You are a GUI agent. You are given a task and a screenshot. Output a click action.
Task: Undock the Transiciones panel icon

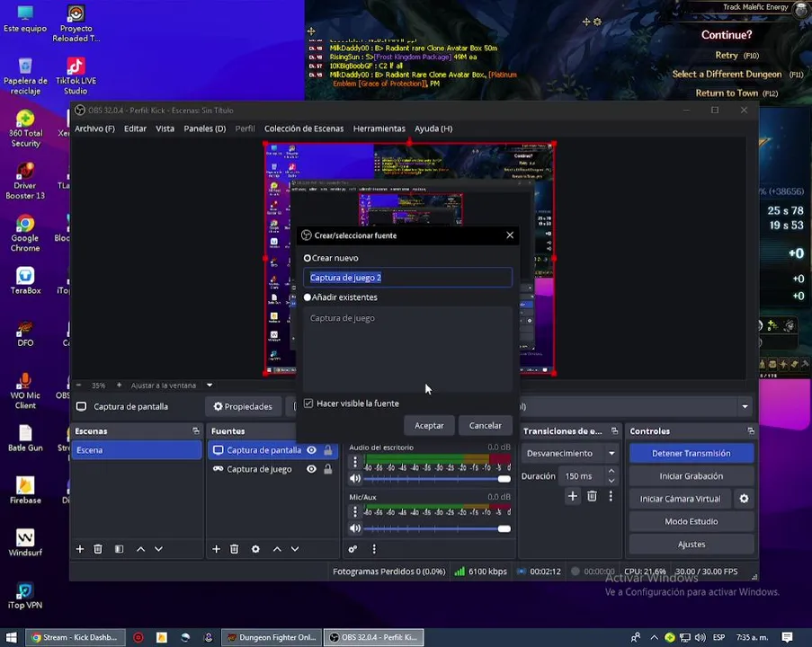click(x=614, y=430)
